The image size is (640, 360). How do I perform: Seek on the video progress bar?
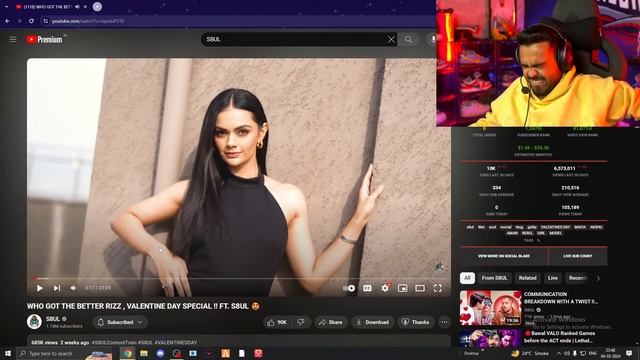(239, 278)
